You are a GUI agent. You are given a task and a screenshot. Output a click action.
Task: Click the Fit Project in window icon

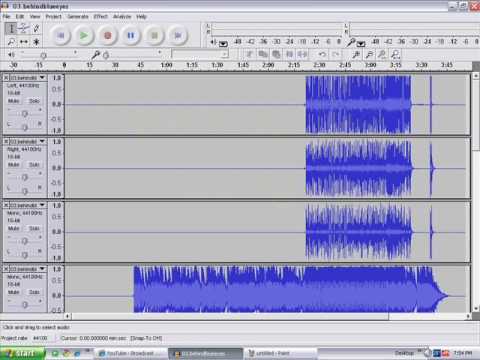(x=395, y=54)
